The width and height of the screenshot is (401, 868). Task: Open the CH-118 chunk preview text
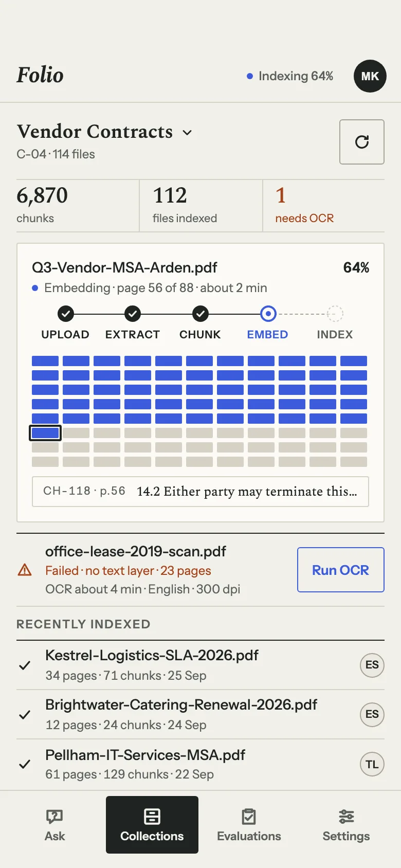(200, 492)
